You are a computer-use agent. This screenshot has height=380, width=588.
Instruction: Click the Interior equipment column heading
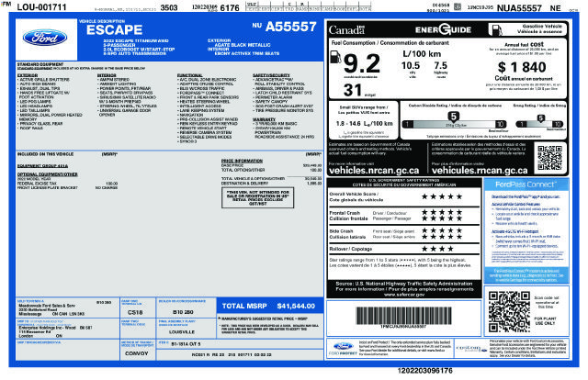click(107, 75)
